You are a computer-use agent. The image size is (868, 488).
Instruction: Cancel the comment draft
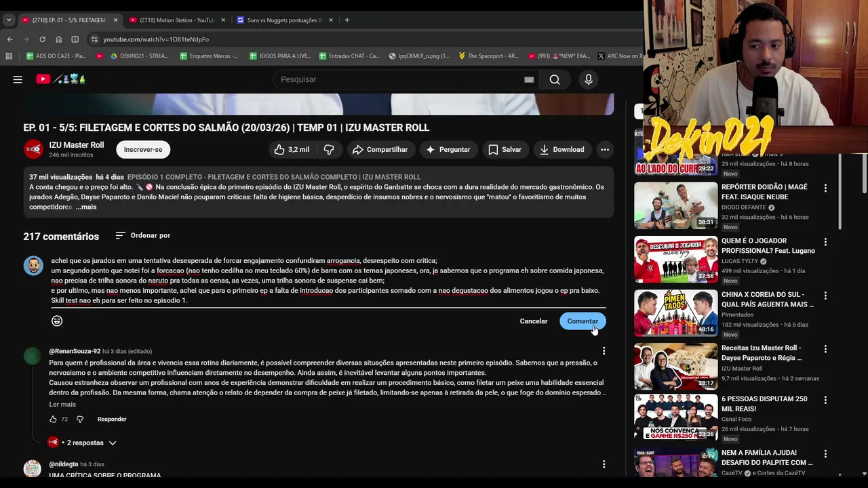(534, 321)
